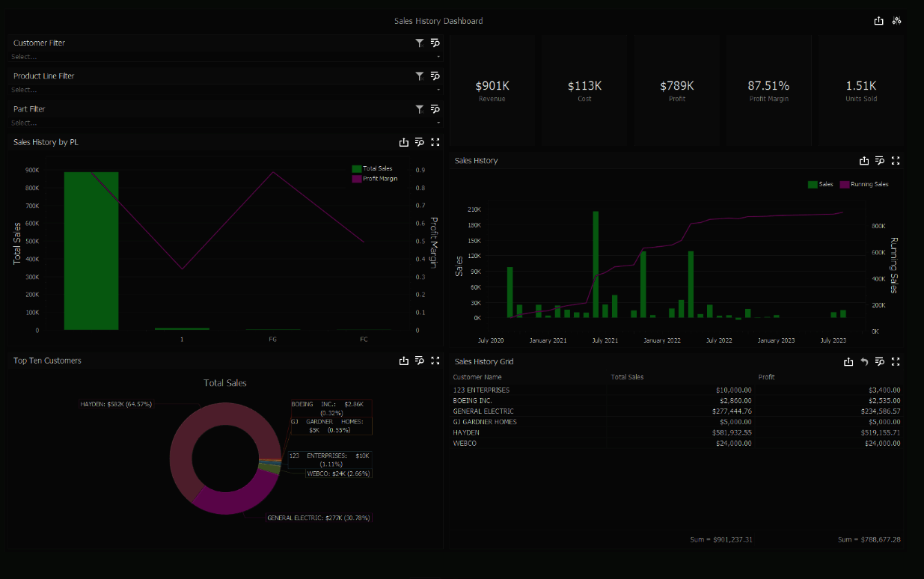Toggle Running Sales legend series
The height and width of the screenshot is (579, 924).
864,184
